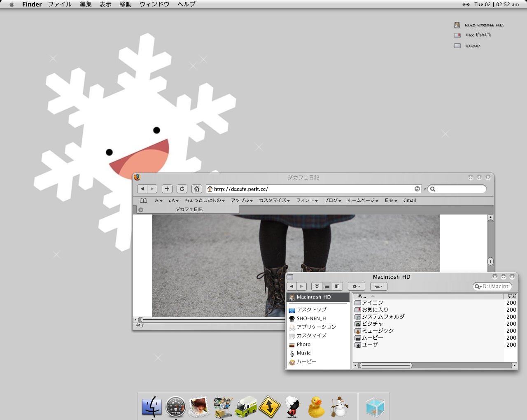527x420 pixels.
Task: Switch Finder window to column view
Action: pyautogui.click(x=337, y=286)
